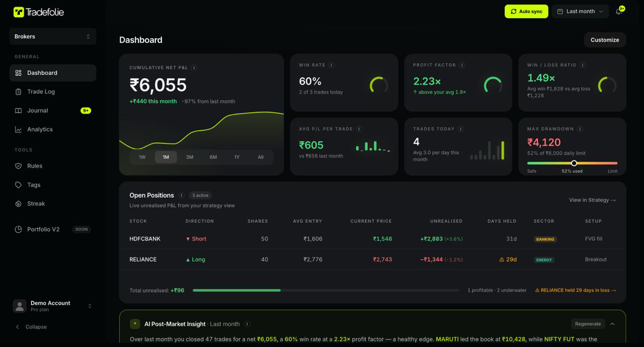Open Streak in sidebar
Screen dimensions: 644x347
[53, 204]
